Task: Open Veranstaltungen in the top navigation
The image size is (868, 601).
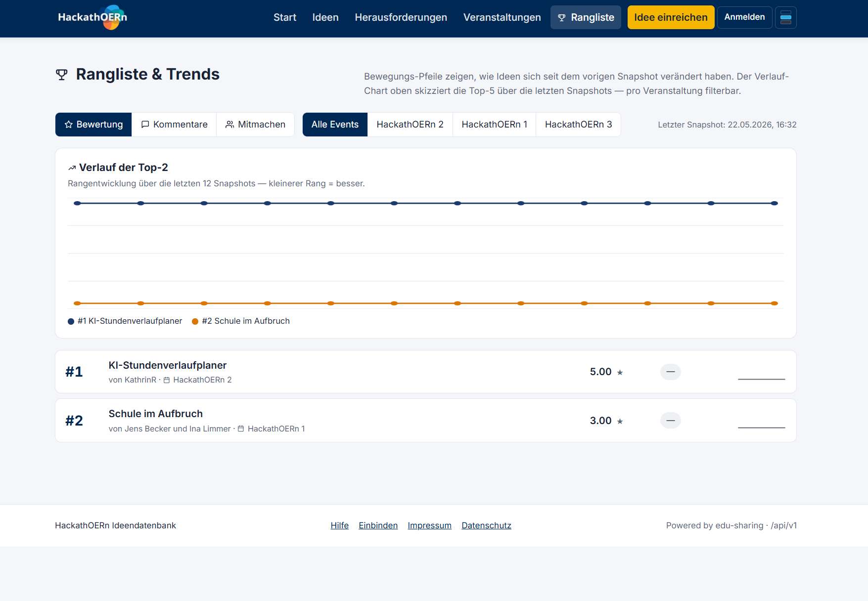Action: point(502,17)
